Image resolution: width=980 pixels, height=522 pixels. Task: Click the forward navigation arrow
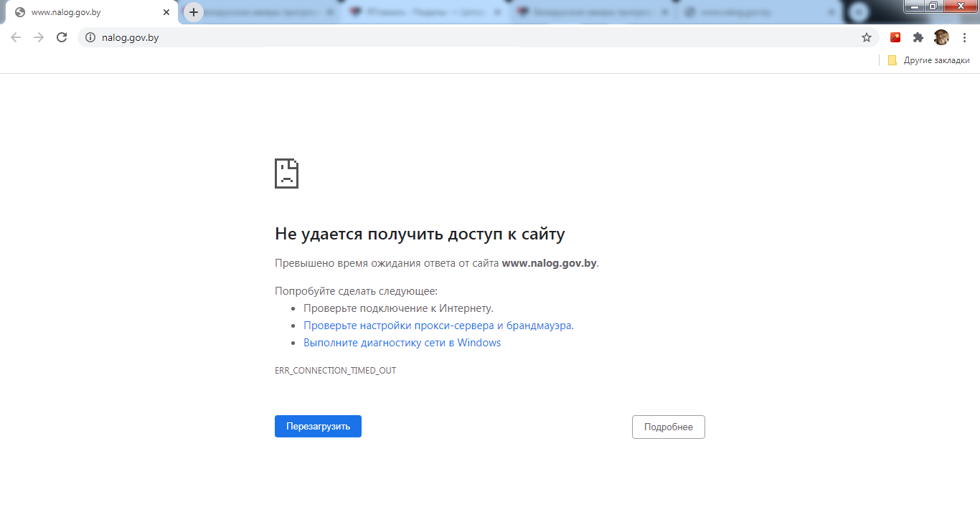[39, 37]
